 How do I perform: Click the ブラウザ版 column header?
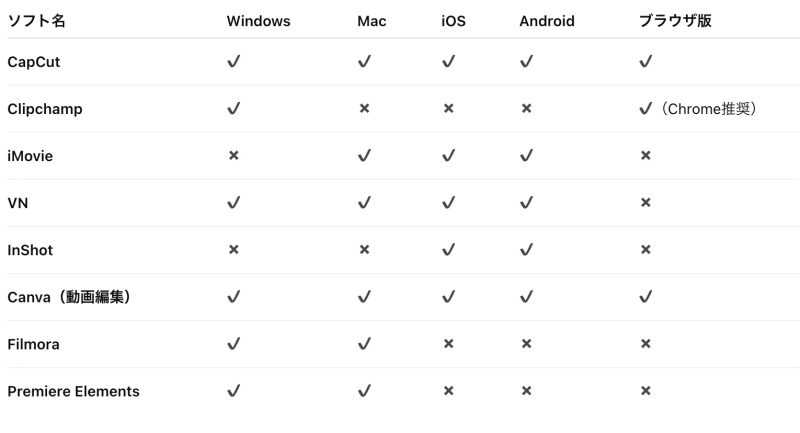[x=675, y=21]
